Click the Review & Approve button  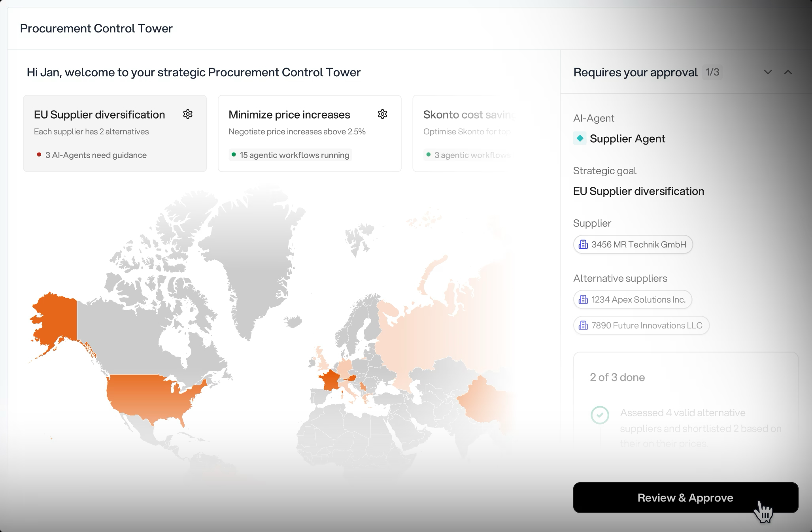pos(685,498)
